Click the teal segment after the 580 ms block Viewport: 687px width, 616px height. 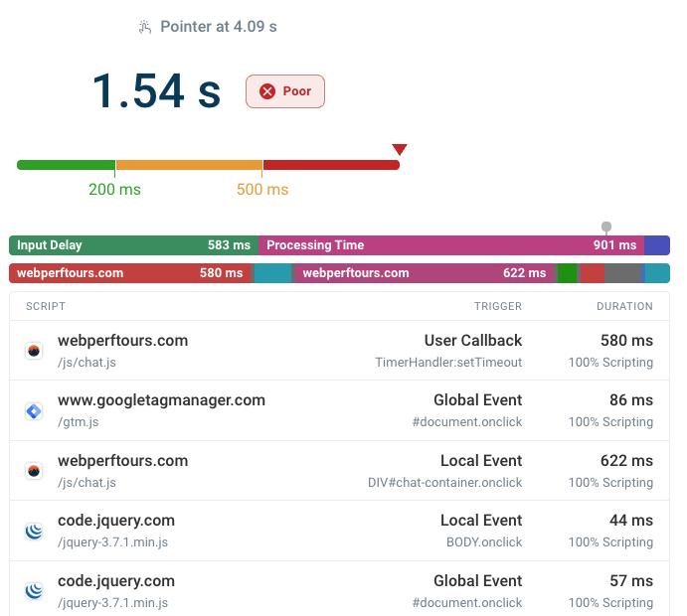pos(273,273)
